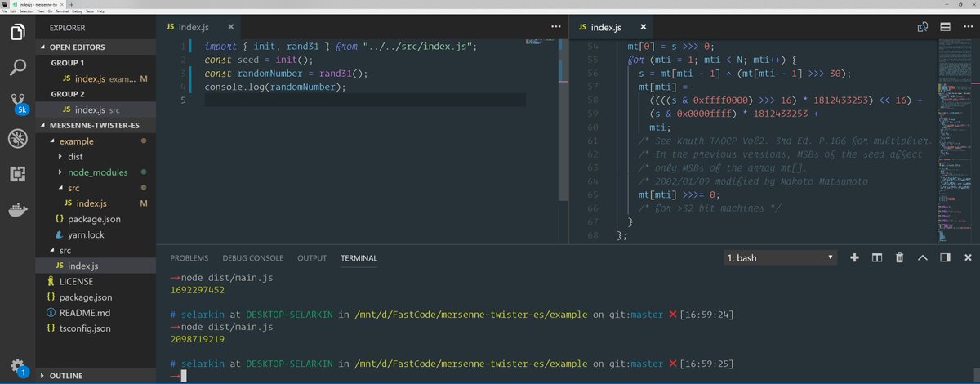The height and width of the screenshot is (384, 980).
Task: Click terminal output '1692297452'
Action: pos(198,289)
